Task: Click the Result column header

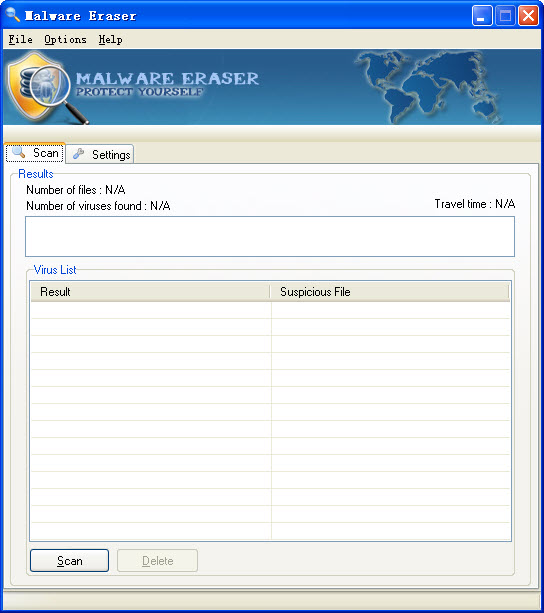Action: [150, 292]
